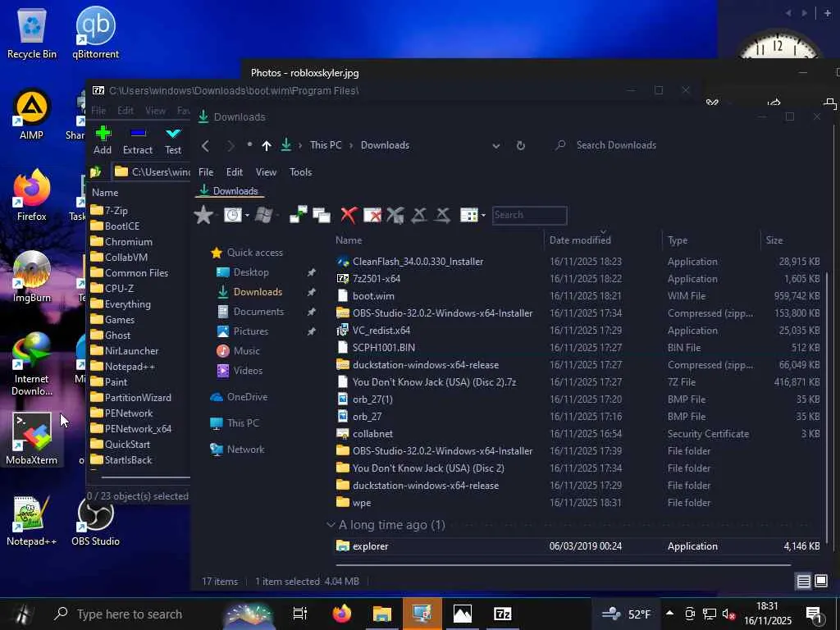This screenshot has height=630, width=840.
Task: Click the window with red X icon
Action: click(x=372, y=215)
